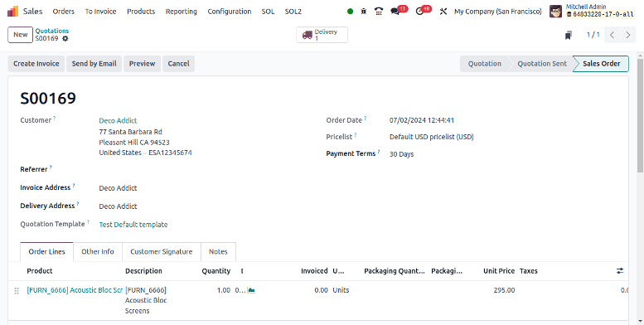The height and width of the screenshot is (325, 644).
Task: Open the debug bug icon menu
Action: [x=364, y=12]
